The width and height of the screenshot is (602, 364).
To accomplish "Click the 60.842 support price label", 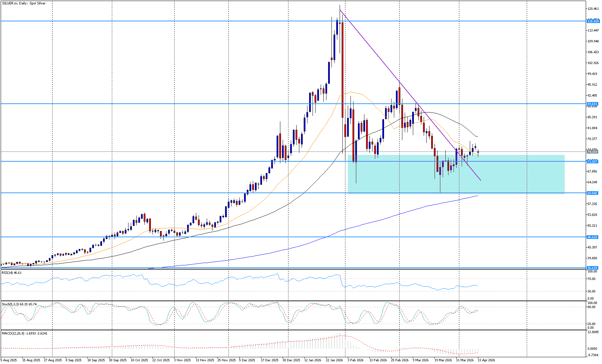I will tap(592, 193).
